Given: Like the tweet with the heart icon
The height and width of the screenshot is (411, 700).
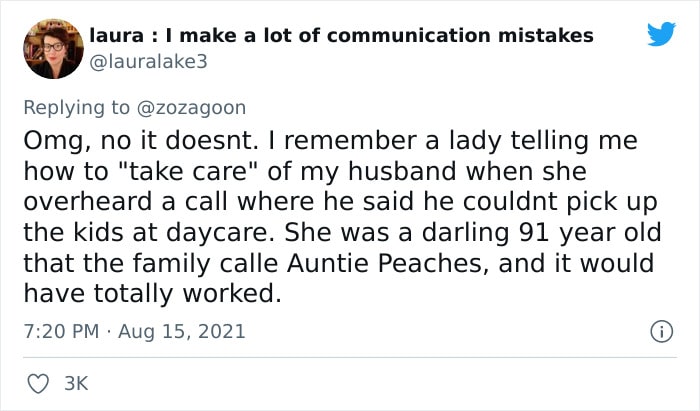Looking at the screenshot, I should point(38,384).
